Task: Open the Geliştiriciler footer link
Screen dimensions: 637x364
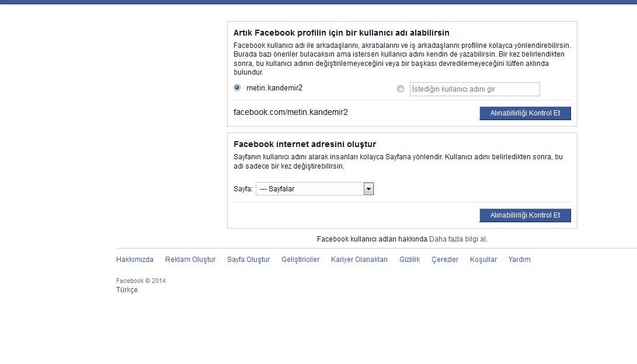Action: (300, 260)
